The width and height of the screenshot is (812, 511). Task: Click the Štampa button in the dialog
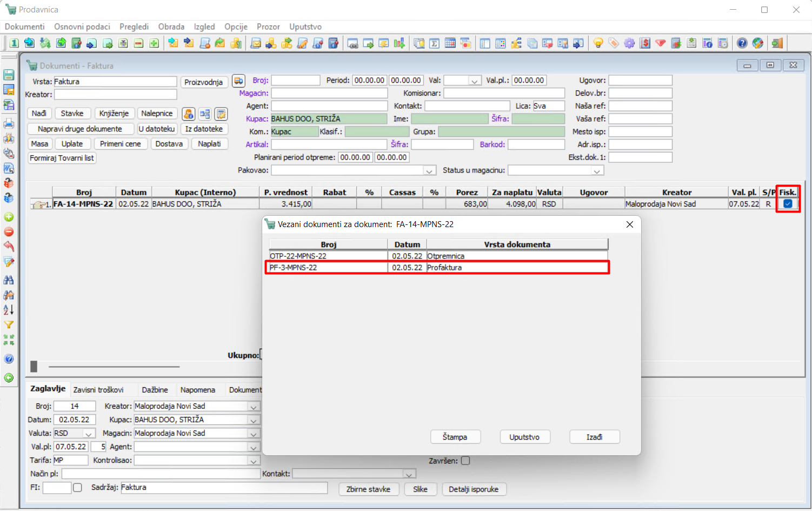tap(455, 437)
